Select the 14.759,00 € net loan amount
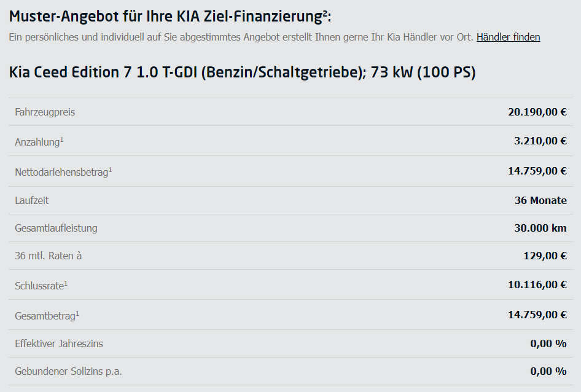 pyautogui.click(x=537, y=171)
